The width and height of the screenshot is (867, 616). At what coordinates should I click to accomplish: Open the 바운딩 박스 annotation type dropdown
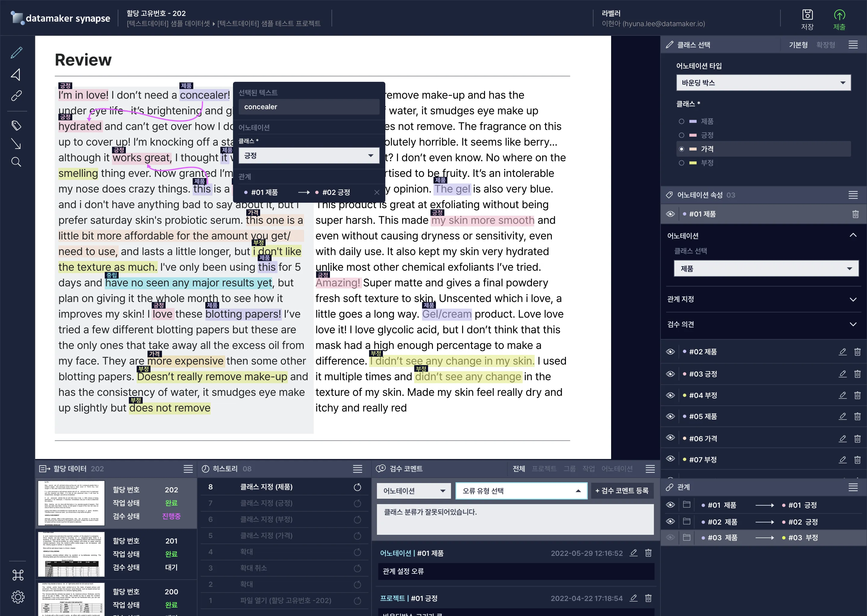point(763,83)
